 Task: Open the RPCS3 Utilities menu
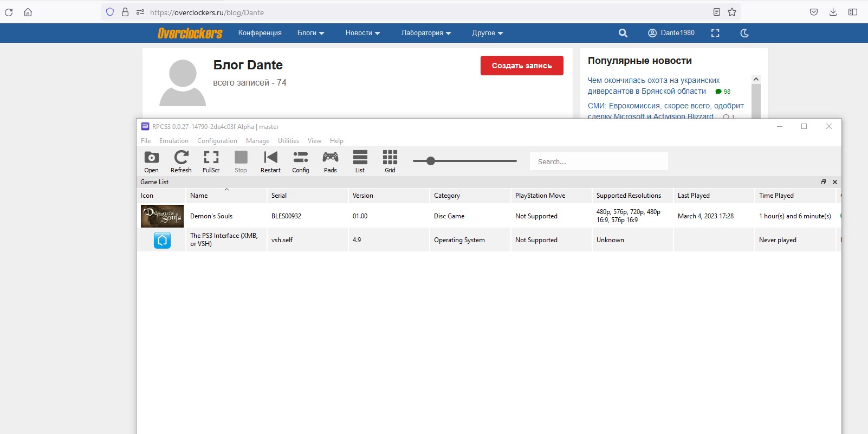pyautogui.click(x=288, y=141)
